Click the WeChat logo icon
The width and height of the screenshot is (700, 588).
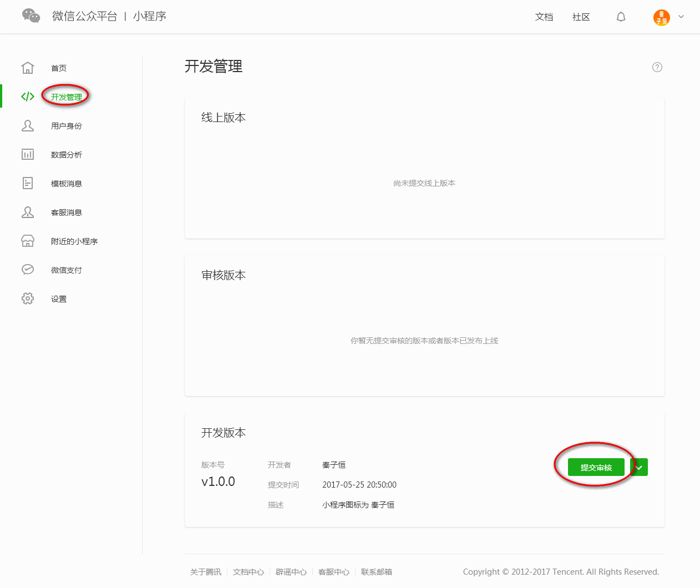31,16
